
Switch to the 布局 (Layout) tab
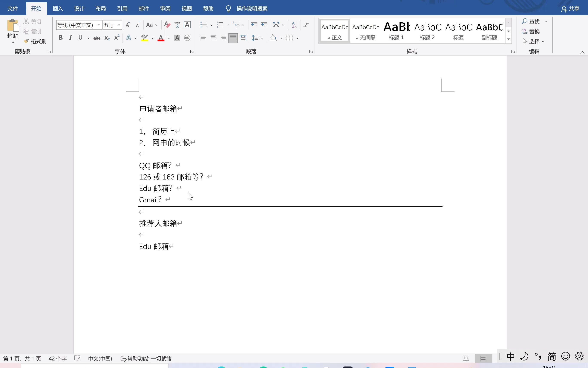(101, 9)
